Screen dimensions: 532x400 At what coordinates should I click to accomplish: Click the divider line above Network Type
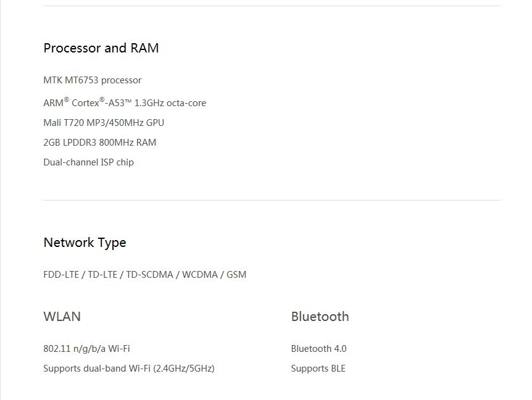coord(272,200)
